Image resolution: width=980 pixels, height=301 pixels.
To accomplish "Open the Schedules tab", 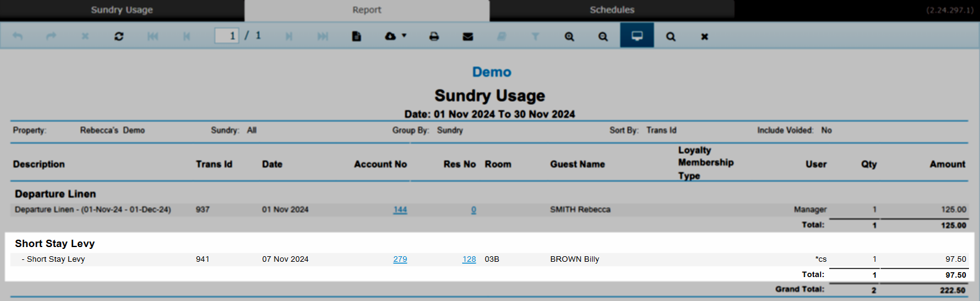I will tap(612, 10).
